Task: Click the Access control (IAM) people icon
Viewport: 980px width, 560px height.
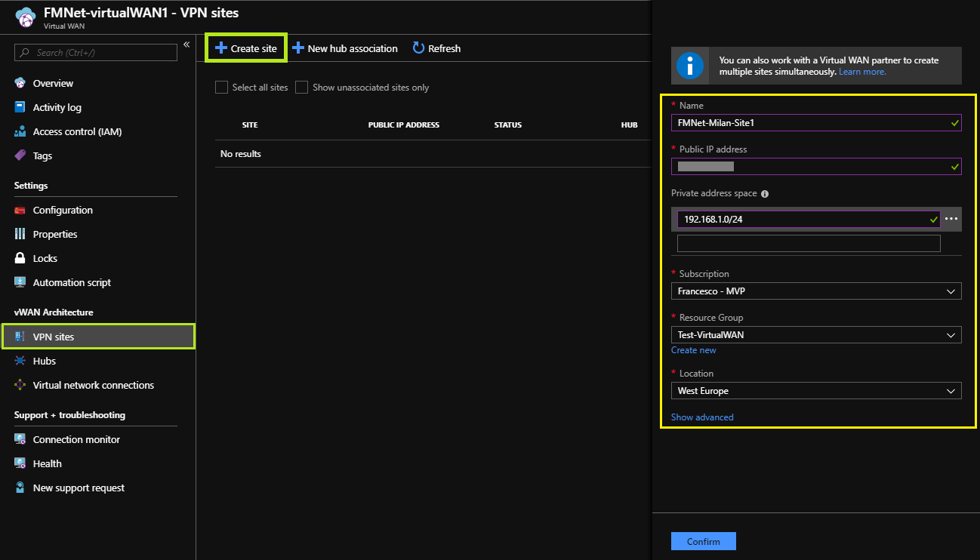Action: click(x=20, y=131)
